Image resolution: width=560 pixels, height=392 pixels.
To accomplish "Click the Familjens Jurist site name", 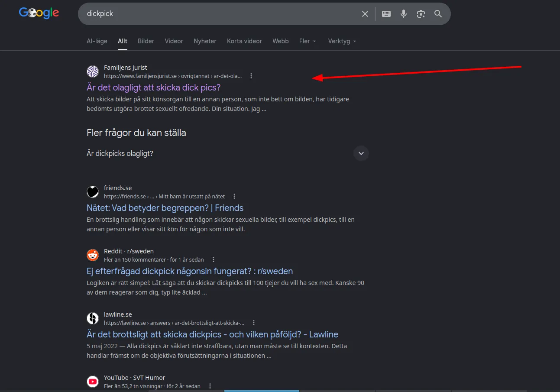I will click(x=126, y=68).
